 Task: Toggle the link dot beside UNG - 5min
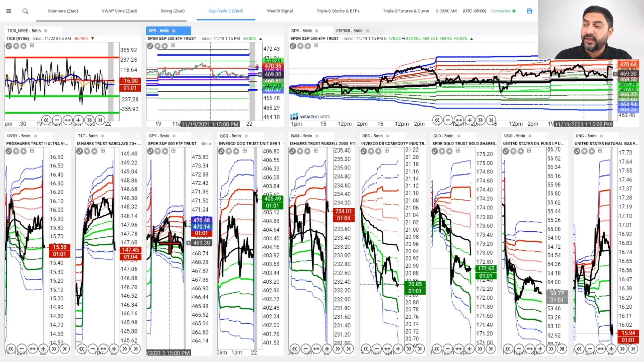(601, 136)
